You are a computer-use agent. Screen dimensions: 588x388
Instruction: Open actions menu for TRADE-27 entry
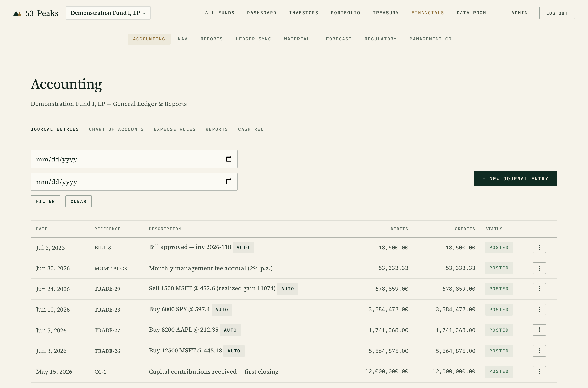[539, 330]
